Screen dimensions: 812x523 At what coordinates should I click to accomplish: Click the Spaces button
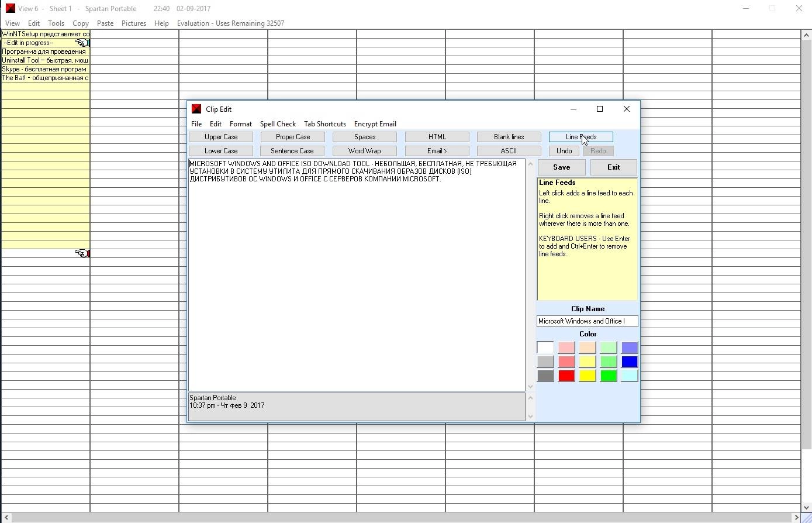tap(365, 137)
